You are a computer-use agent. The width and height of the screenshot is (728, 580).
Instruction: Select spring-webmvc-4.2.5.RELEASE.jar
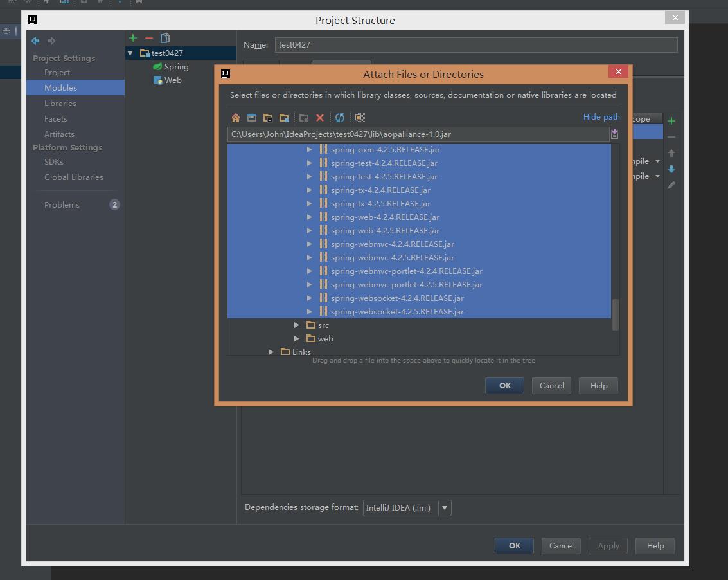393,257
